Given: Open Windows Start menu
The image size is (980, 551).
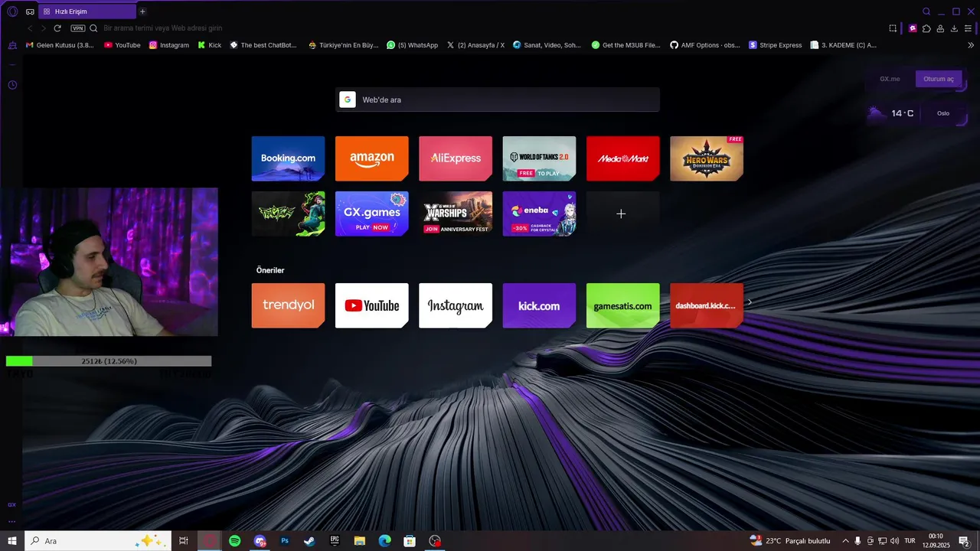Looking at the screenshot, I should tap(12, 541).
